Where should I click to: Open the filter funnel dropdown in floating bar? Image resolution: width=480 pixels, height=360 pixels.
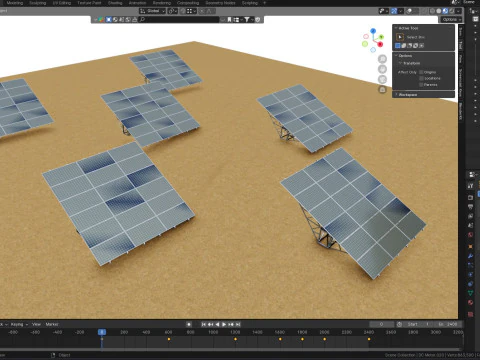tap(248, 20)
